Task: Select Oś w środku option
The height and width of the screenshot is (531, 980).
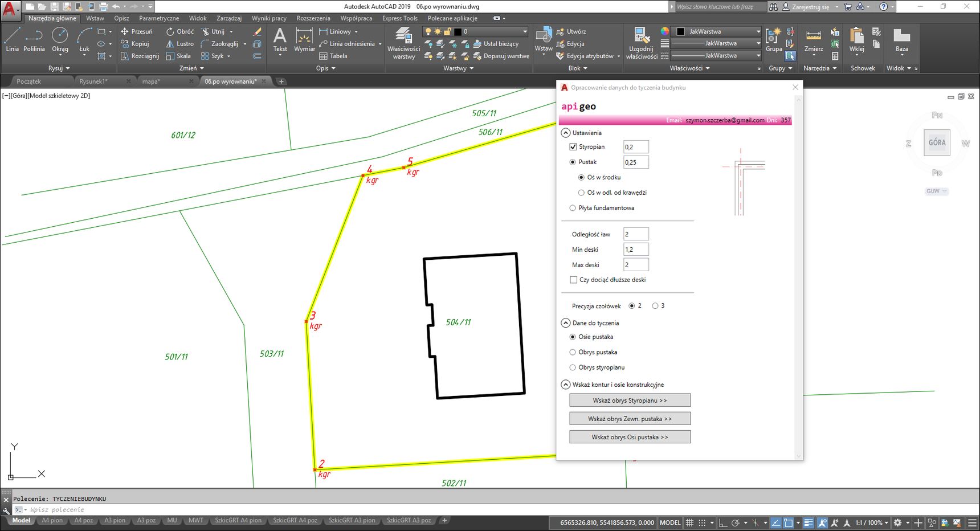Action: [x=581, y=177]
